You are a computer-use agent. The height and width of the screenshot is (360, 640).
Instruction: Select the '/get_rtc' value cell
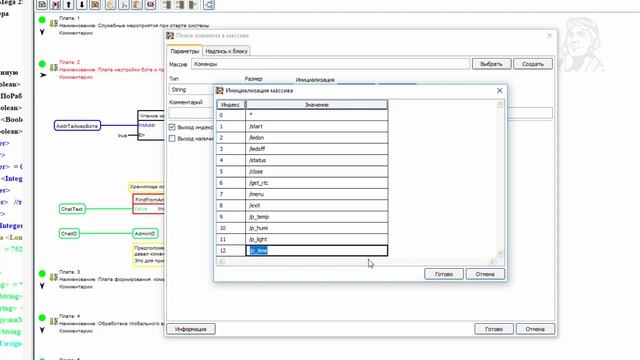[x=317, y=183]
